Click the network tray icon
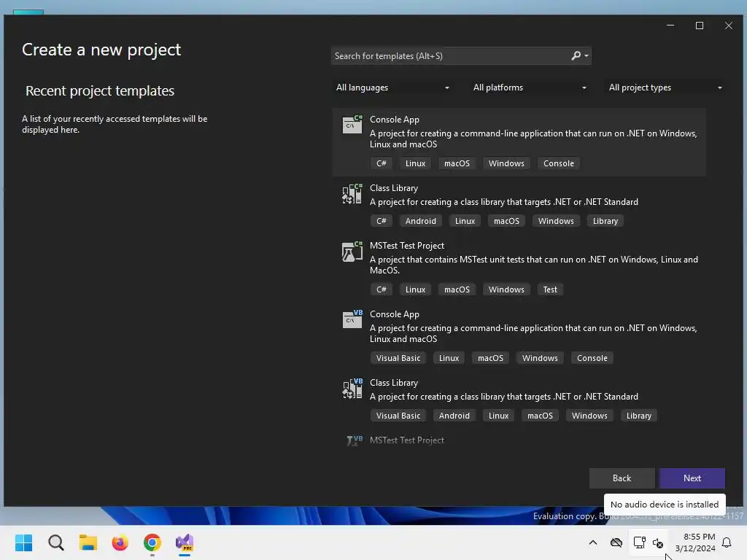747x560 pixels. pos(639,542)
